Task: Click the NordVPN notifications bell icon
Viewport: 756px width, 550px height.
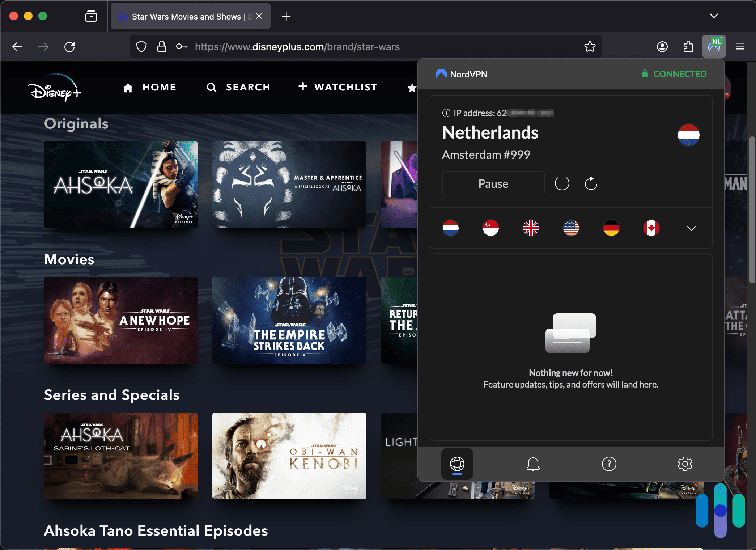Action: click(x=534, y=463)
